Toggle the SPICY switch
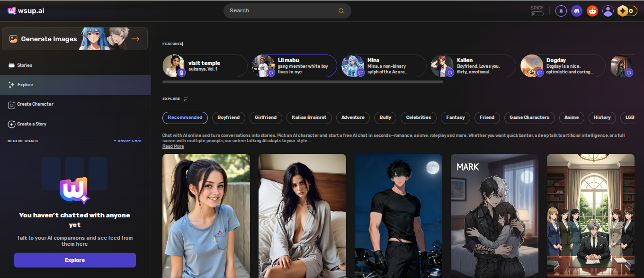 click(537, 14)
